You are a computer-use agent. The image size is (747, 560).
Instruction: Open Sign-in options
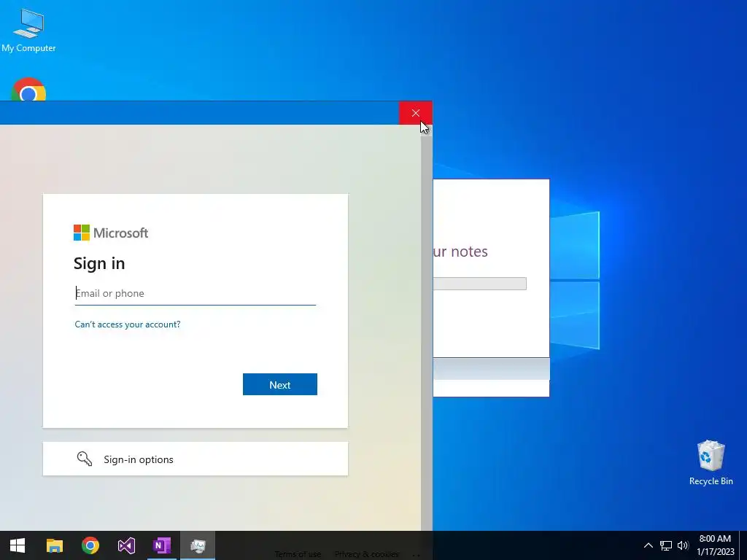[x=196, y=459]
